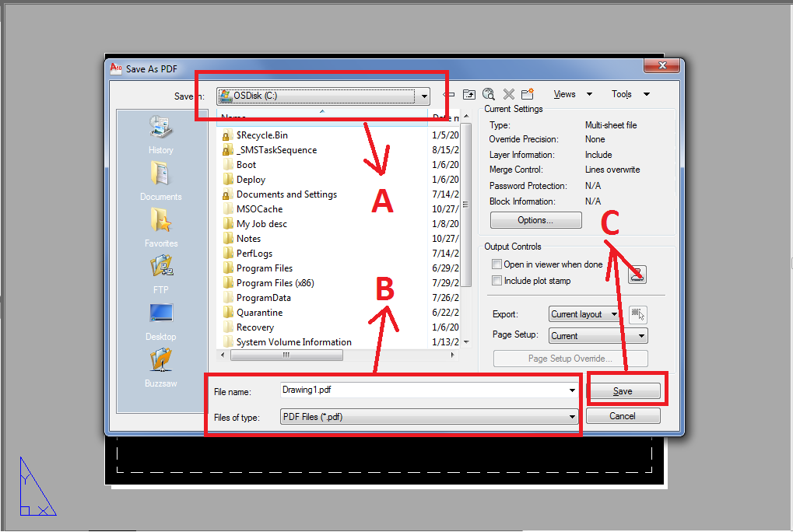793x532 pixels.
Task: Click the plot stamp settings icon
Action: tap(636, 275)
